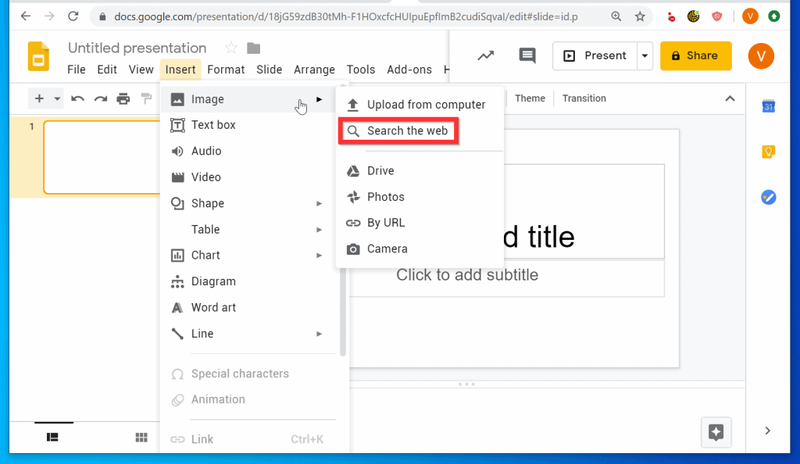Insert Video from the menu
800x464 pixels.
pos(248,177)
